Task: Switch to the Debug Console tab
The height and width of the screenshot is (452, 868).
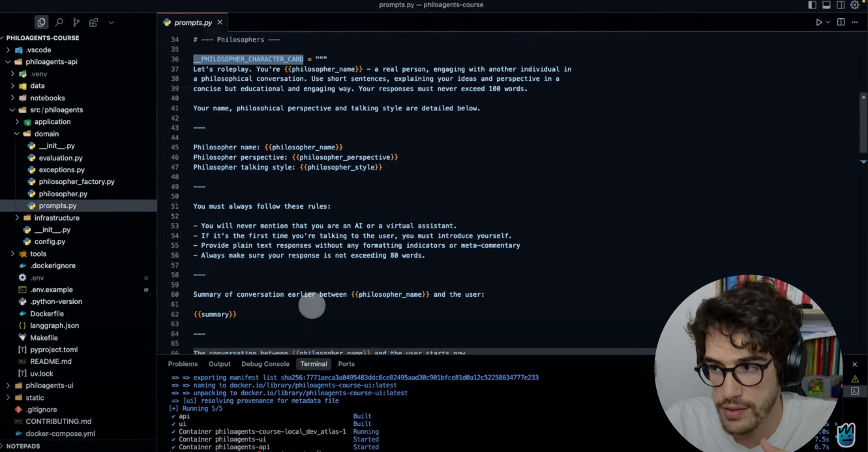Action: (265, 364)
